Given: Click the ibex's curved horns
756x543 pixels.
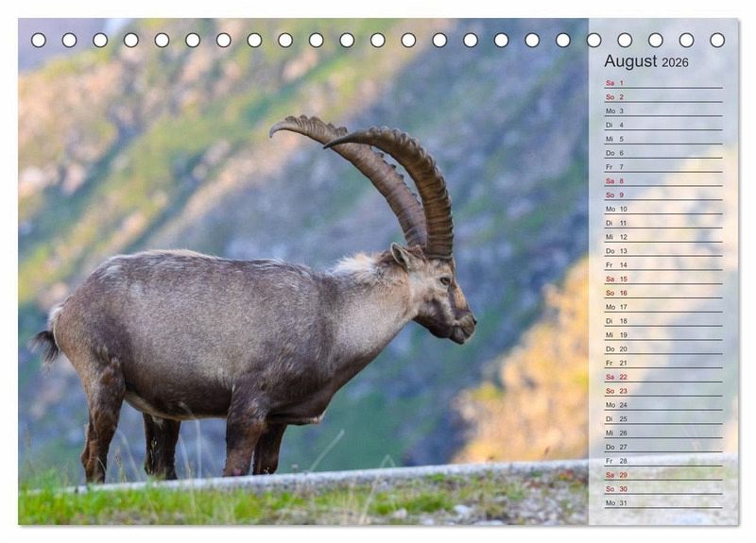Looking at the screenshot, I should point(397,170).
